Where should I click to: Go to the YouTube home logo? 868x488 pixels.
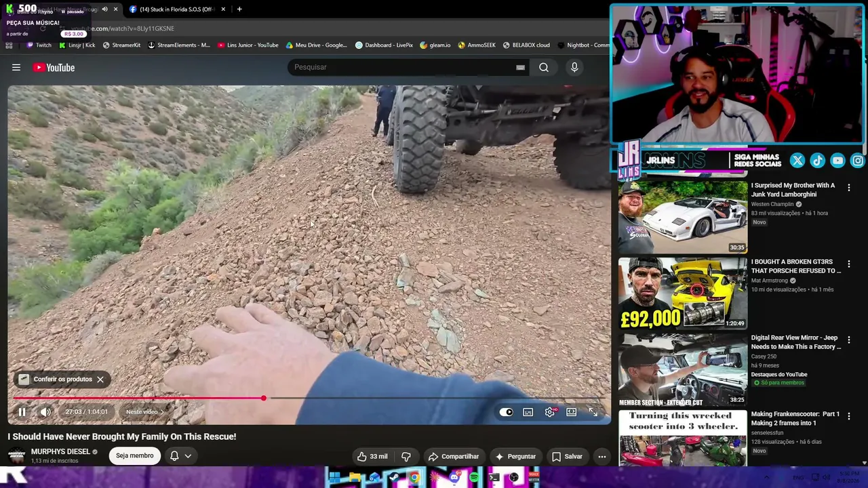[54, 68]
